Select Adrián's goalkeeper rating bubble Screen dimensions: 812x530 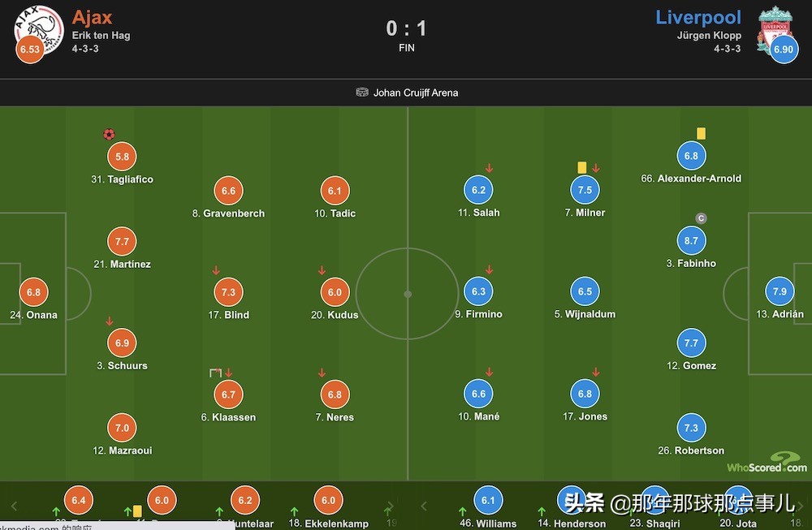pos(780,291)
